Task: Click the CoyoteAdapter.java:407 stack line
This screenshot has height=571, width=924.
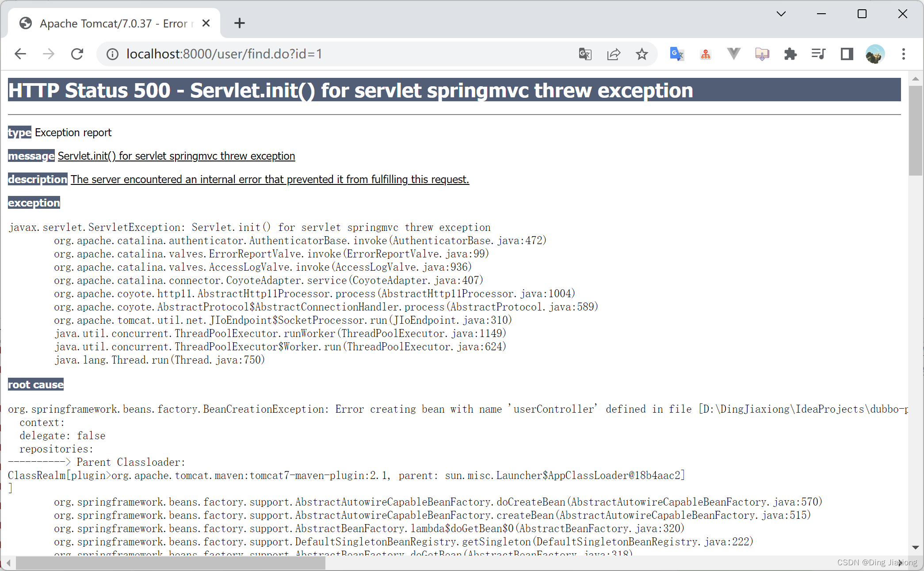Action: click(x=269, y=280)
